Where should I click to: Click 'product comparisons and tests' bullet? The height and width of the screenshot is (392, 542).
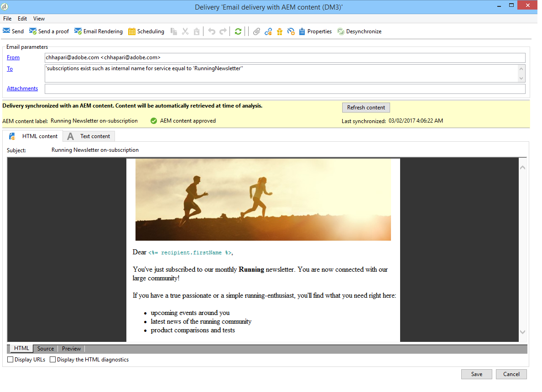193,330
